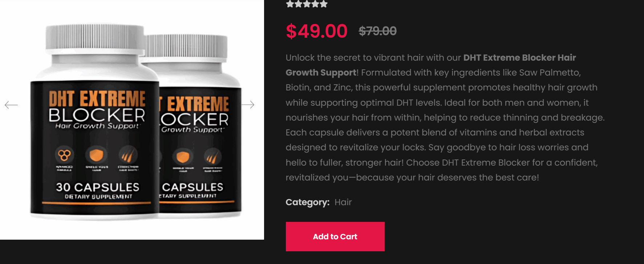The image size is (644, 264).
Task: Click the honeycomb icon on front bottle
Action: pyautogui.click(x=65, y=155)
